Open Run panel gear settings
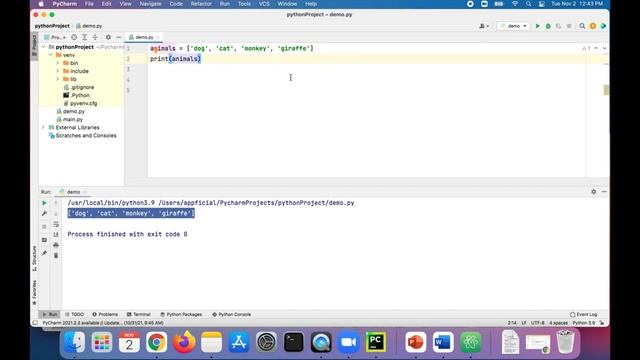This screenshot has width=640, height=360. pyautogui.click(x=593, y=192)
